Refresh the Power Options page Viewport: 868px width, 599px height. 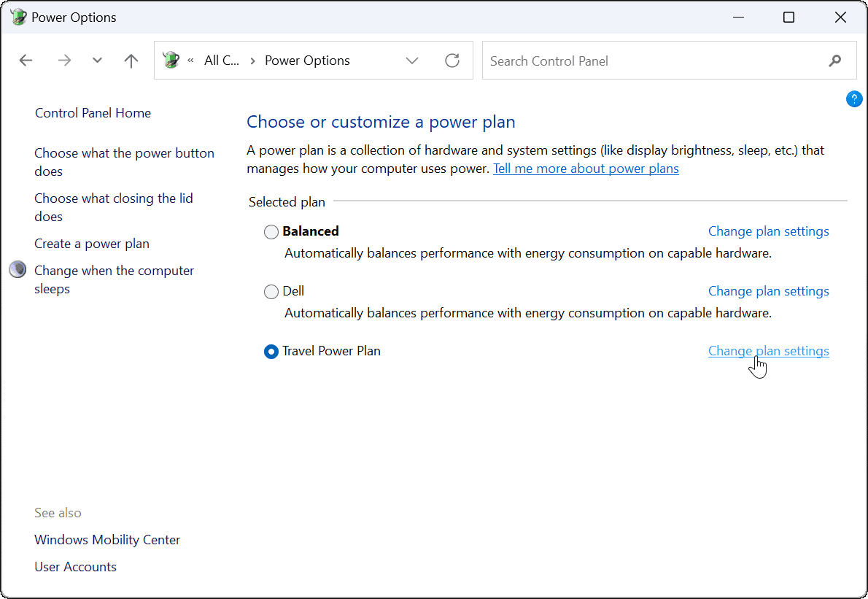pos(452,61)
